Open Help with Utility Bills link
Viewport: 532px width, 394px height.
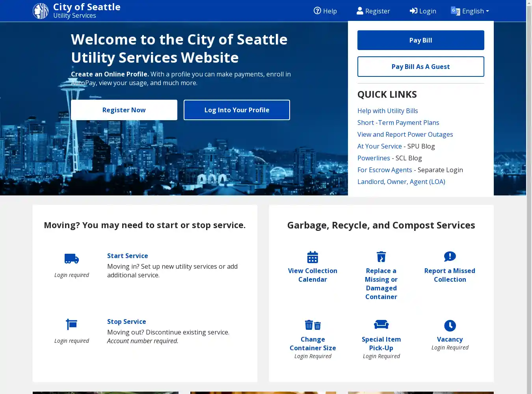click(388, 111)
